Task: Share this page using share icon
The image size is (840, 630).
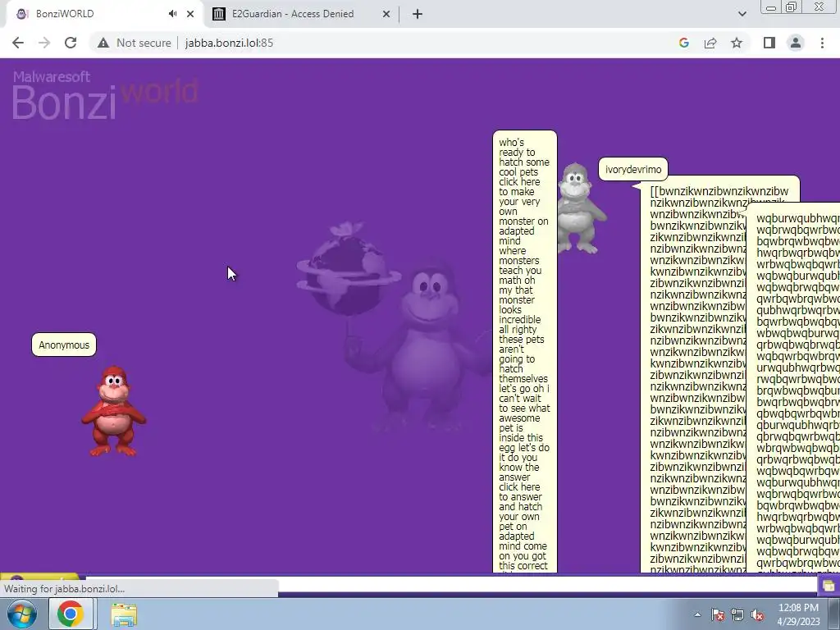Action: coord(710,43)
